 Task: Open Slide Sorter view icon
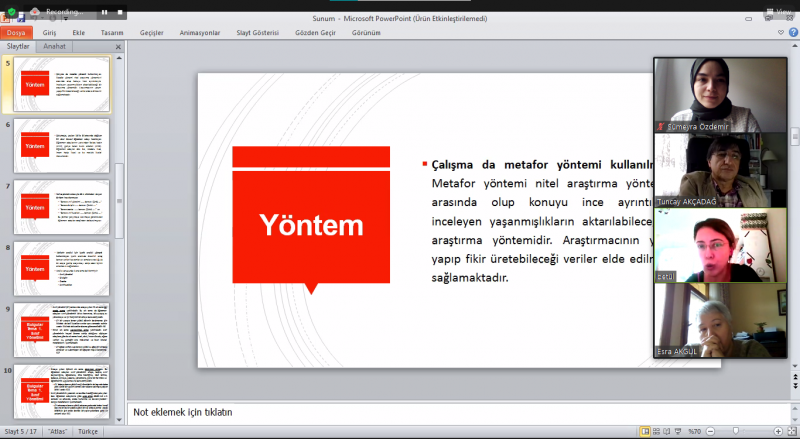click(655, 432)
